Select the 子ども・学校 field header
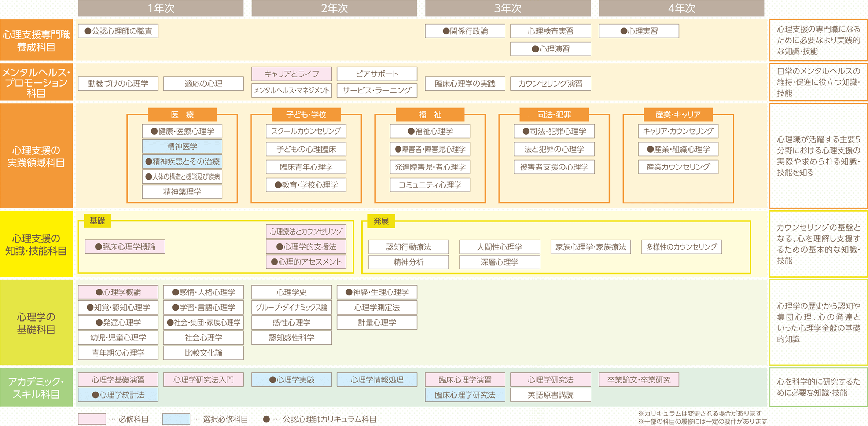This screenshot has height=426, width=868. coord(306,114)
